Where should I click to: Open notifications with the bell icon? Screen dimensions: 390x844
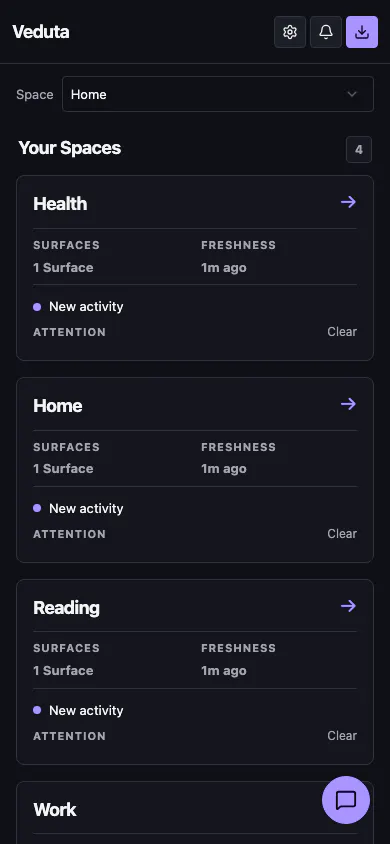[326, 32]
